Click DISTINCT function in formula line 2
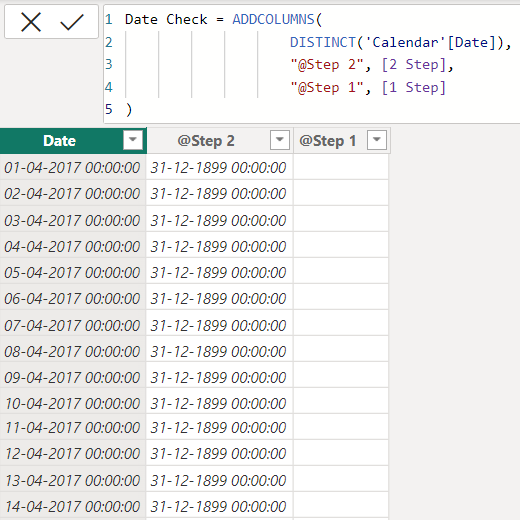Screen dimensions: 520x520 pos(323,42)
